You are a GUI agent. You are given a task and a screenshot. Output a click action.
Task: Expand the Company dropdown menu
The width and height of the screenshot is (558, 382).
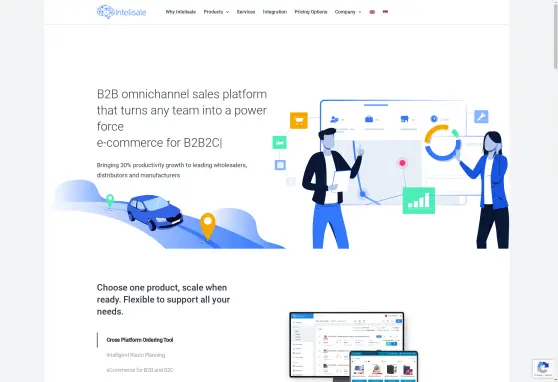[348, 12]
